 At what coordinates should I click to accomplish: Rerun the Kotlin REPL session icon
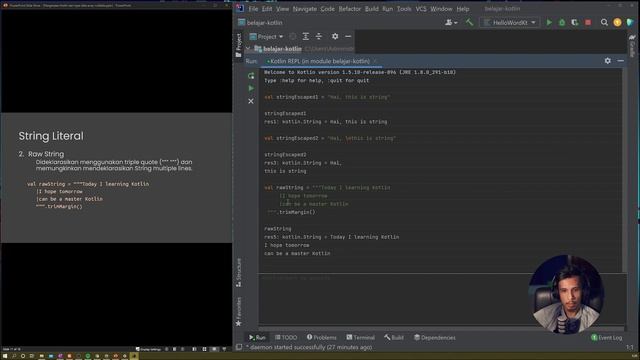[x=251, y=76]
